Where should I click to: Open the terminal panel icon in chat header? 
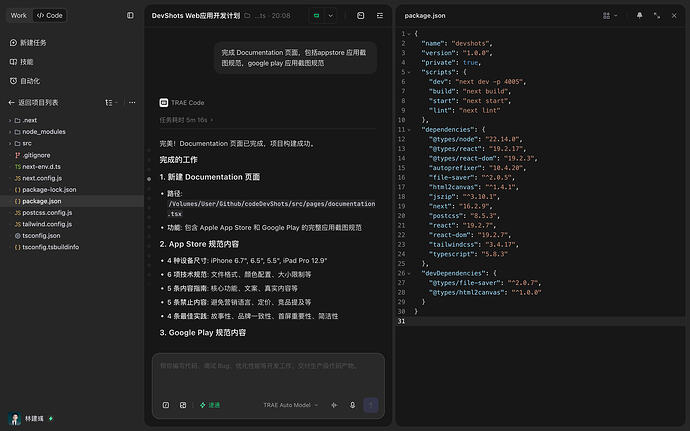[360, 15]
